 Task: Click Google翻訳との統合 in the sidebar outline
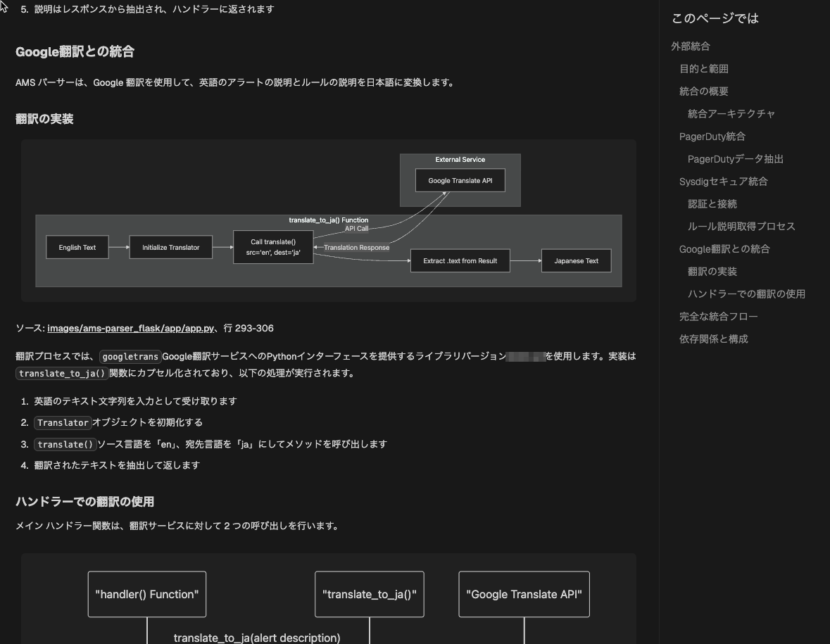(x=724, y=248)
